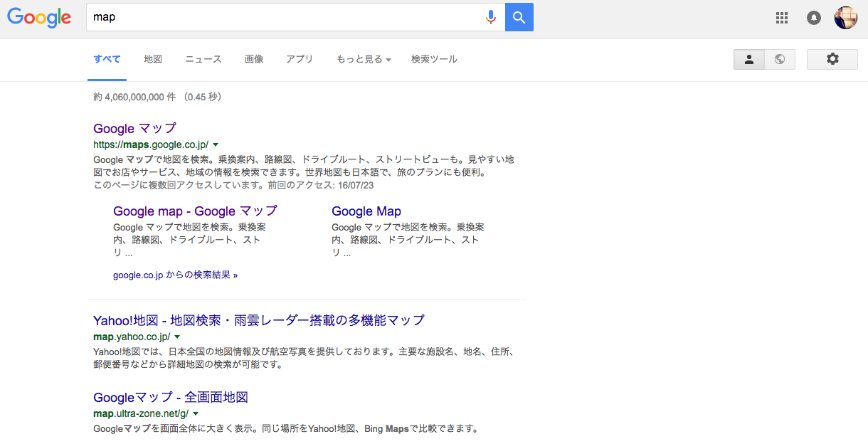Open the 'Google map - Google マップ' sitelink
The image size is (868, 444).
(x=195, y=211)
